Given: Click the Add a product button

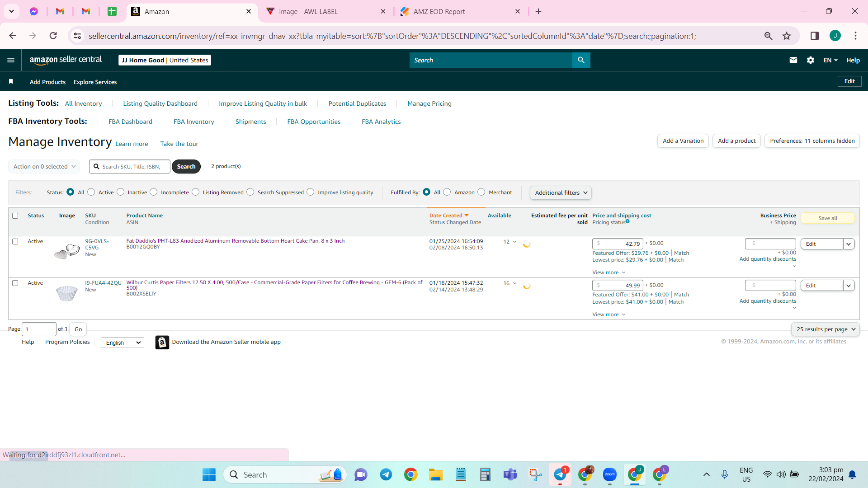Looking at the screenshot, I should (x=737, y=141).
